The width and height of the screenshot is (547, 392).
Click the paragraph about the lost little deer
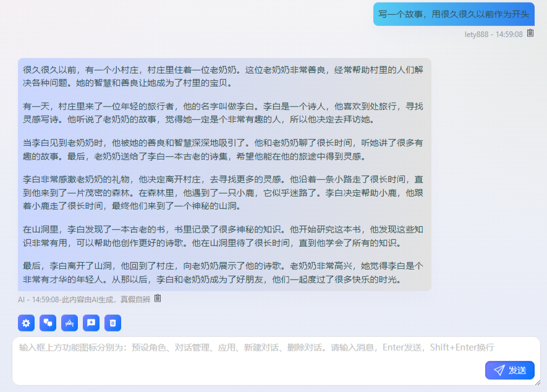pos(223,192)
